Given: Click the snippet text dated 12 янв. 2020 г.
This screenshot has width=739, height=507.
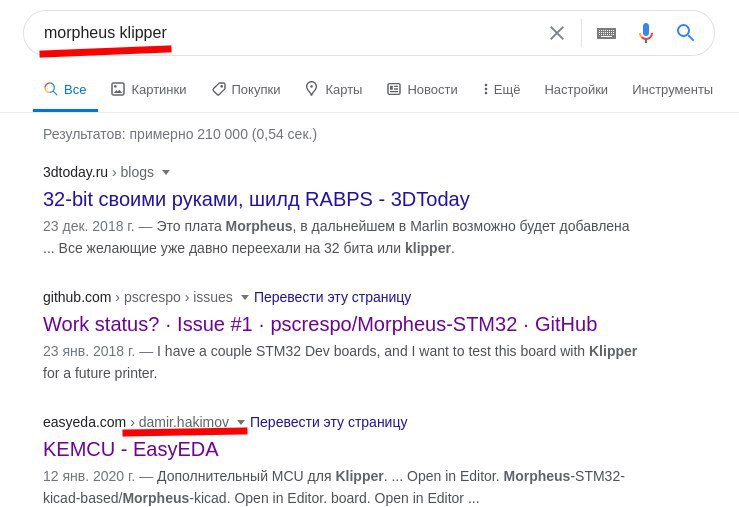Looking at the screenshot, I should (334, 487).
